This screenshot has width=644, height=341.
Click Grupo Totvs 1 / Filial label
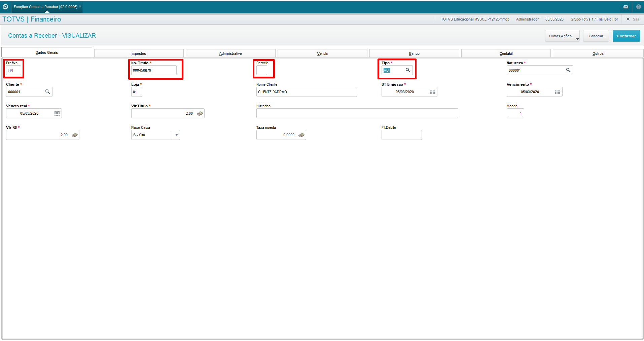[x=594, y=19]
